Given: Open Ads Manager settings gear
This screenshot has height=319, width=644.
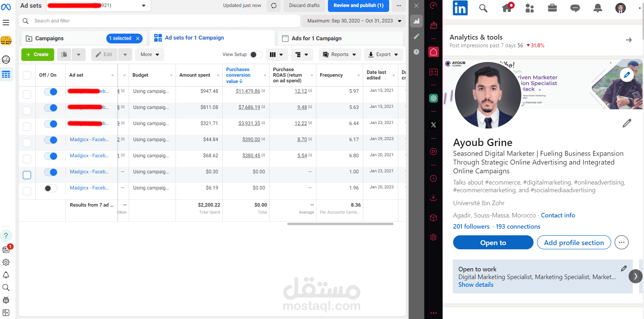Looking at the screenshot, I should (6, 262).
